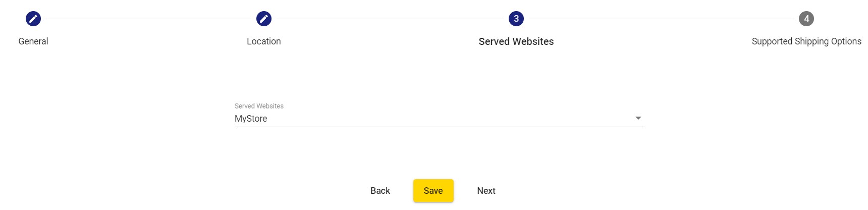
Task: Click the connector line after Location step
Action: 390,19
